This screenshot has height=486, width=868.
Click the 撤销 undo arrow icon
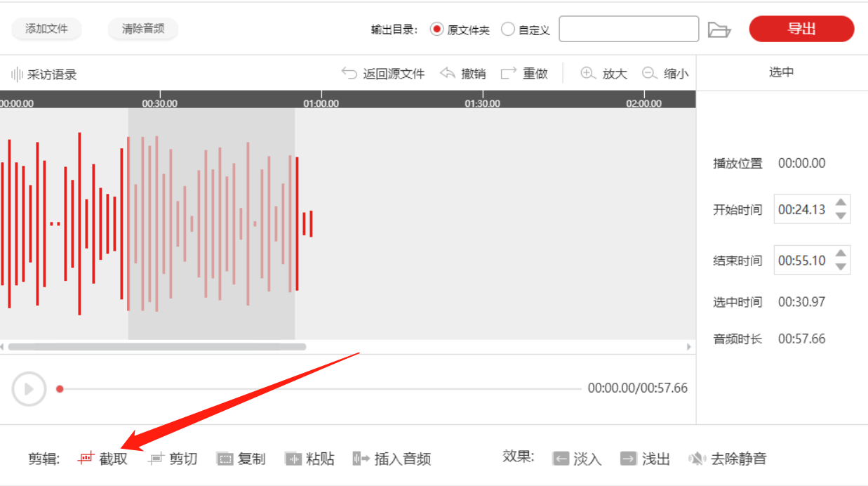pyautogui.click(x=448, y=73)
